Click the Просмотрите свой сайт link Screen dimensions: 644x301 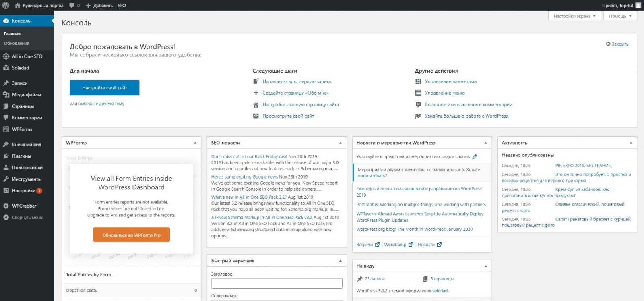pyautogui.click(x=288, y=116)
